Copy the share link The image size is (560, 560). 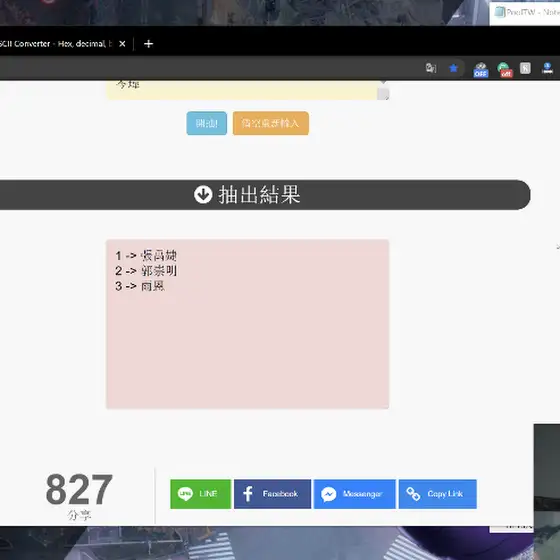point(438,494)
